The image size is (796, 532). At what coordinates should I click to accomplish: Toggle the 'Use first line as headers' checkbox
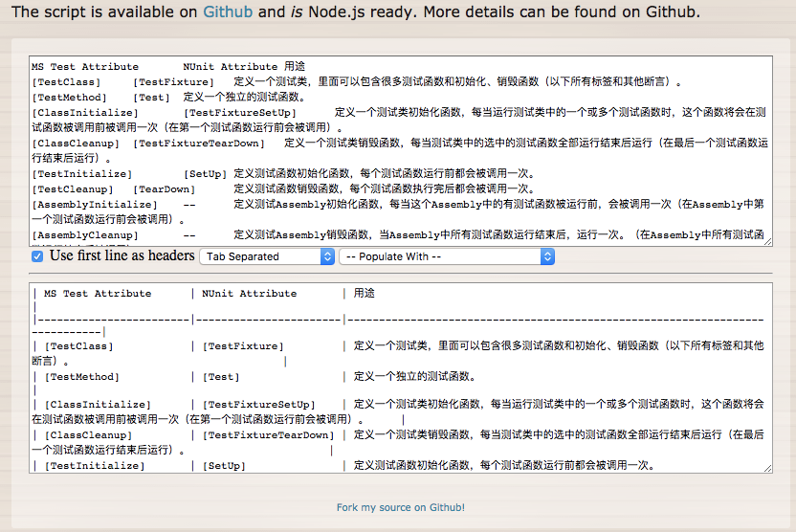(x=37, y=256)
